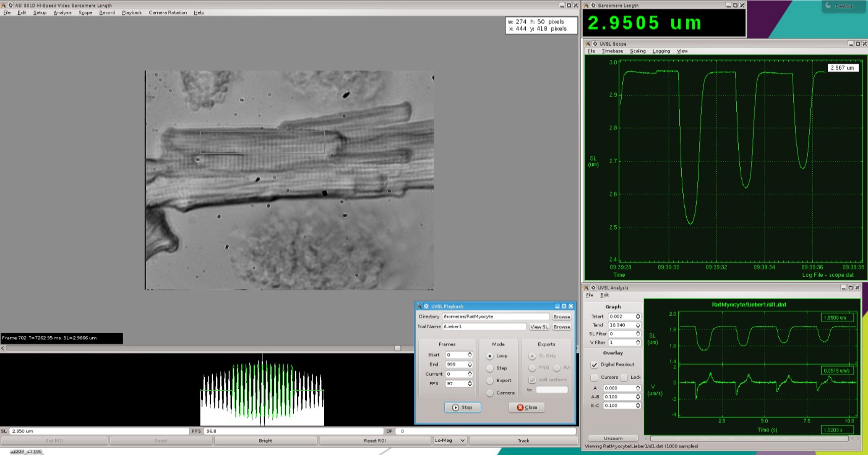Click the FPS value field in bottom bar
Image resolution: width=868 pixels, height=455 pixels.
pos(293,431)
